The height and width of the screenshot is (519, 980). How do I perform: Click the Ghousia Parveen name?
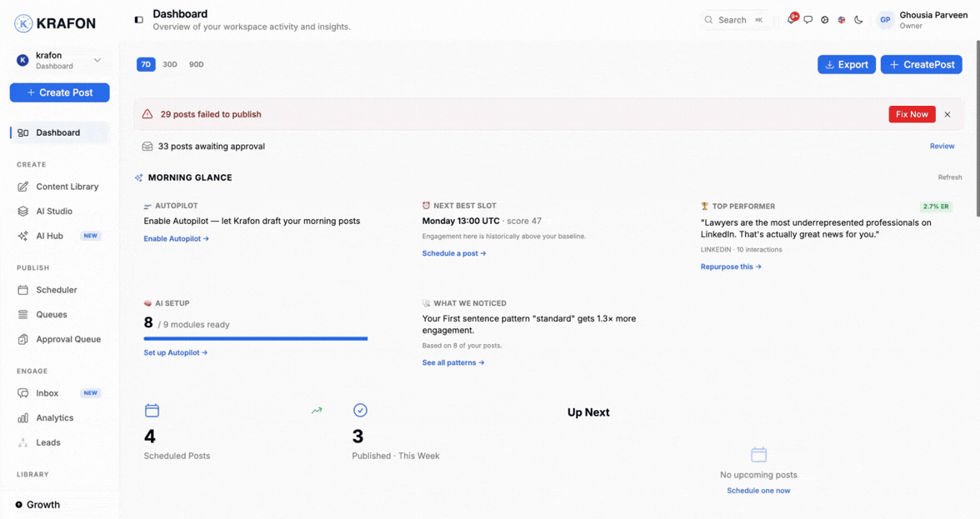(x=933, y=15)
